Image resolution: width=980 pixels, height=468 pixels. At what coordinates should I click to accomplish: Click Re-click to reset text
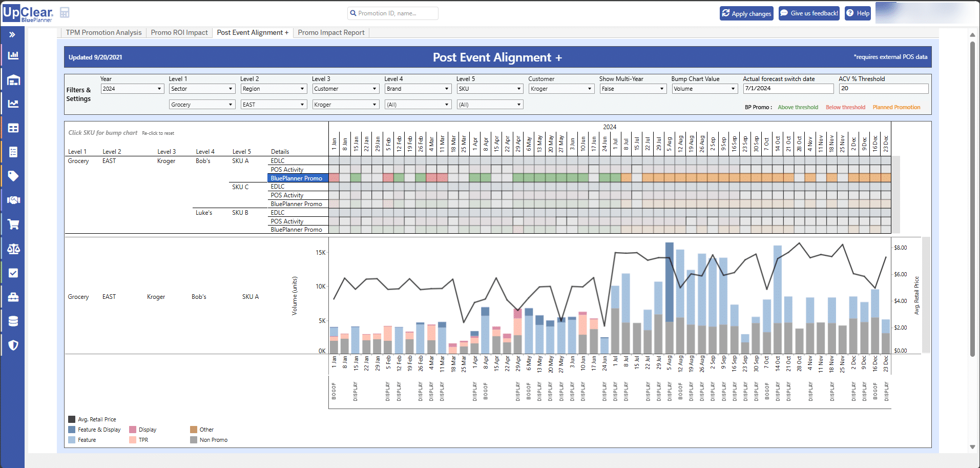(158, 133)
